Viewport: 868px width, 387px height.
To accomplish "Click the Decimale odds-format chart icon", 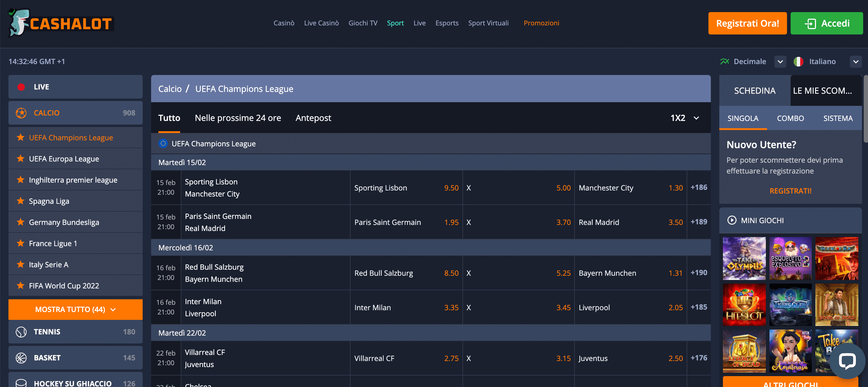I will (x=724, y=61).
